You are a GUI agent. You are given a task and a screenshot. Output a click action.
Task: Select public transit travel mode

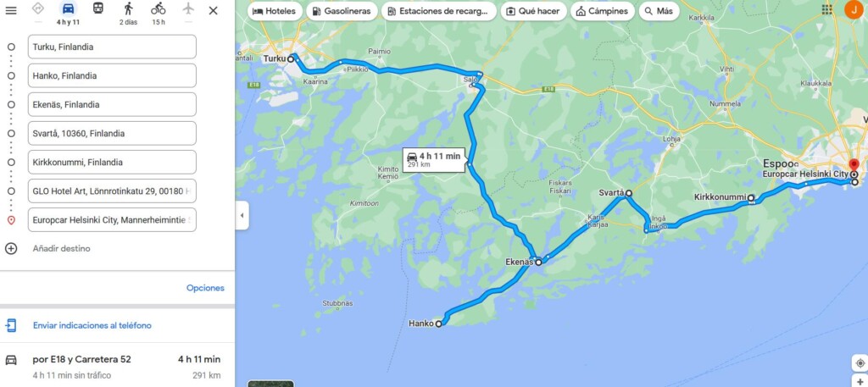[98, 8]
